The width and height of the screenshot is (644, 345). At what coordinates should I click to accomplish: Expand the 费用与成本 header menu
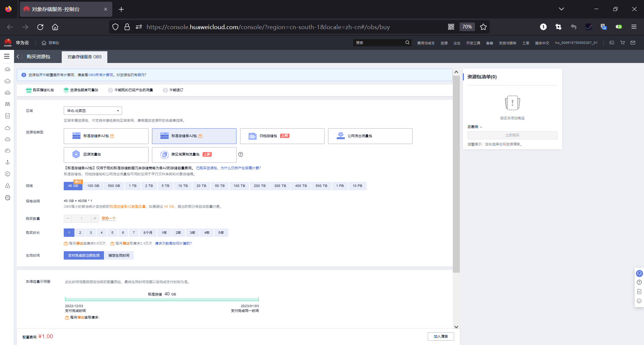click(x=426, y=43)
